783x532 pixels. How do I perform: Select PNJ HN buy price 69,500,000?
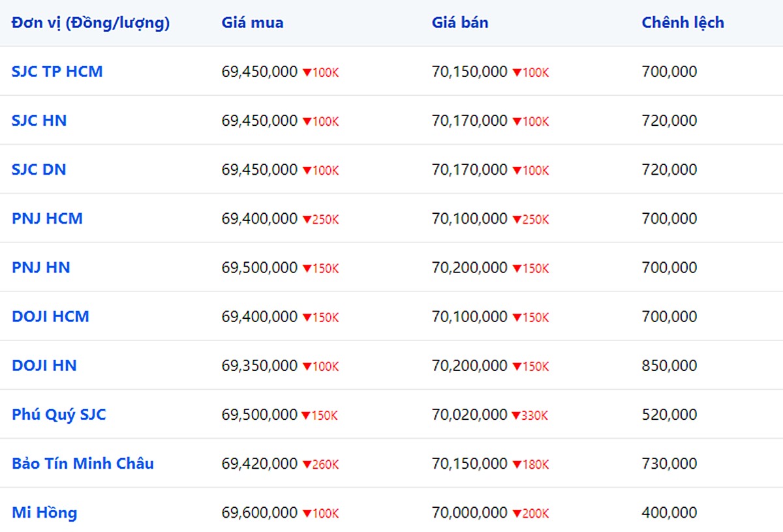coord(260,267)
